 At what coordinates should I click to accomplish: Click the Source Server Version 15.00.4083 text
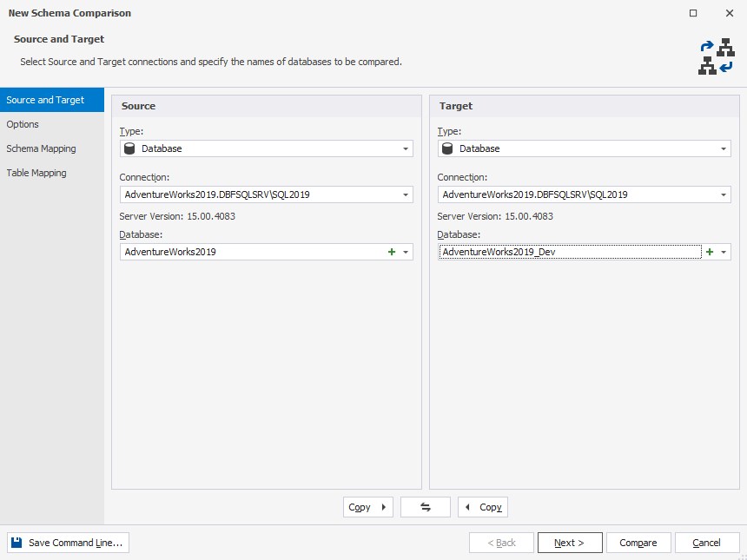[177, 216]
